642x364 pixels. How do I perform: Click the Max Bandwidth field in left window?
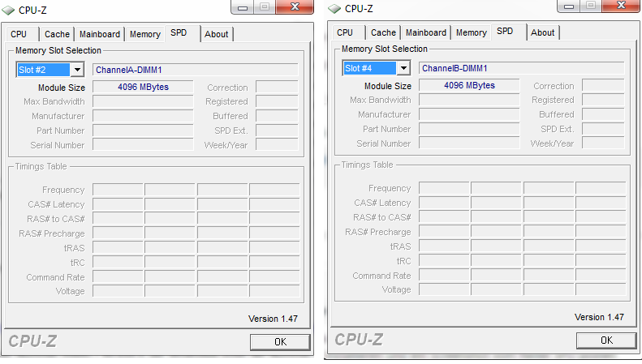tap(143, 101)
